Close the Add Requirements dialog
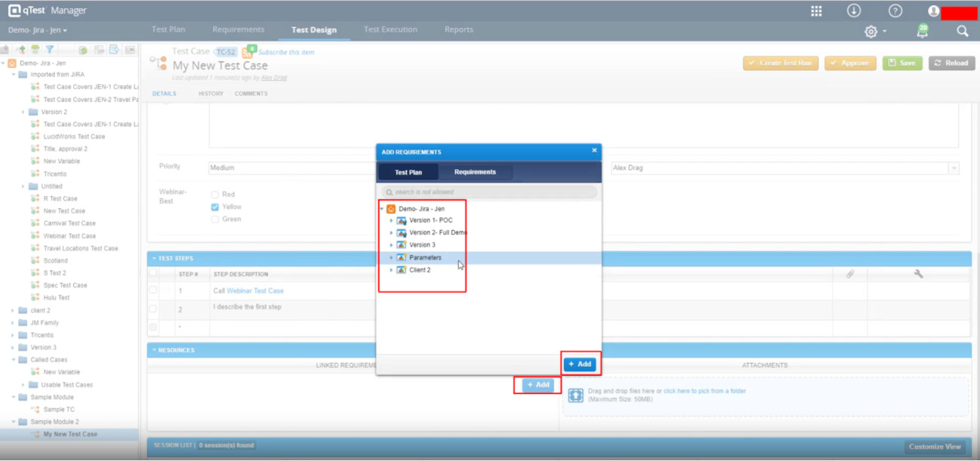 pos(594,151)
